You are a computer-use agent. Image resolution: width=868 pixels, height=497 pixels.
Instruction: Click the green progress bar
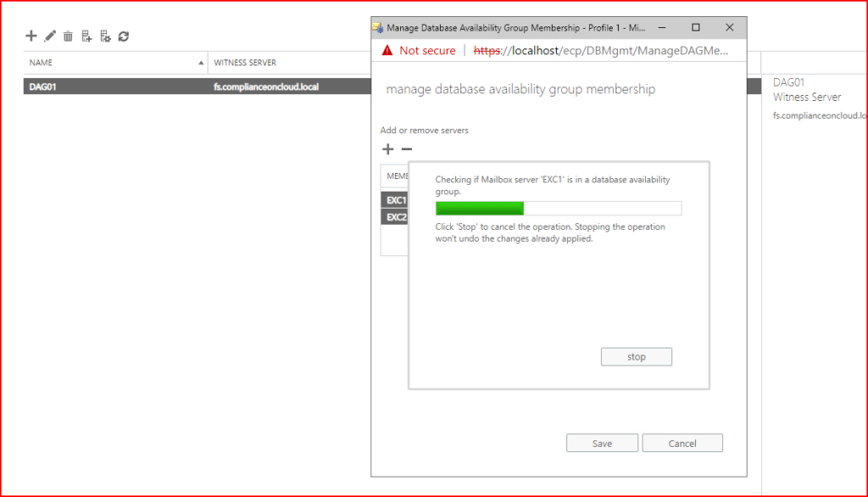pos(480,209)
